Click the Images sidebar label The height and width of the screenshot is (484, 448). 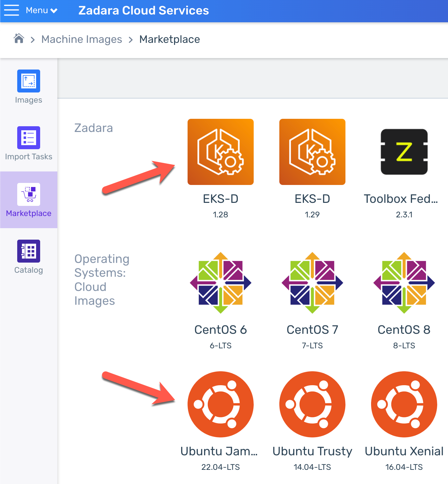[29, 100]
